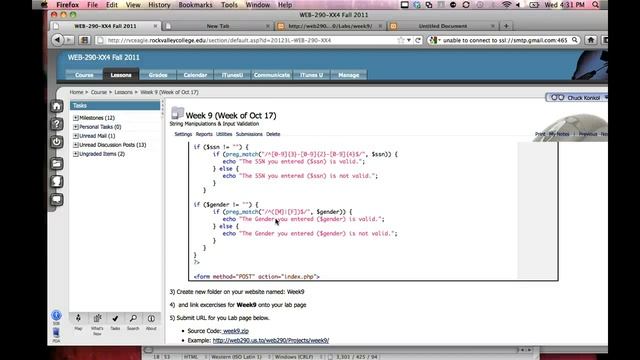
Task: Click the browser Forward arrow
Action: (x=69, y=40)
